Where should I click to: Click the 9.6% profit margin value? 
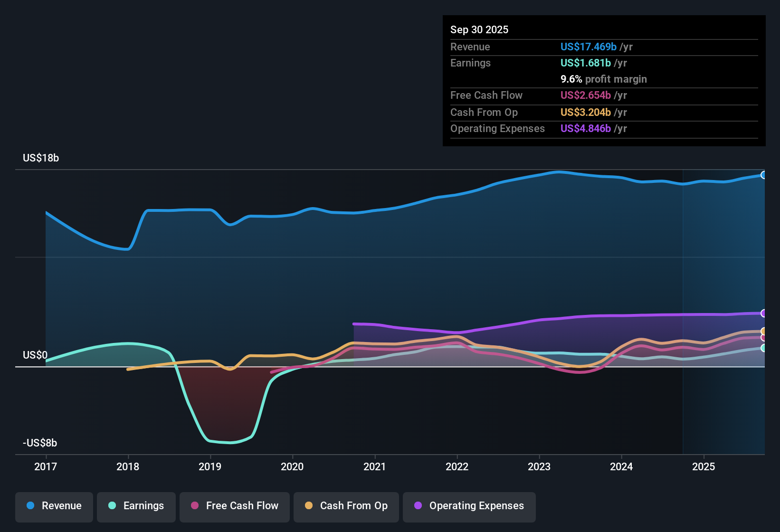(571, 79)
